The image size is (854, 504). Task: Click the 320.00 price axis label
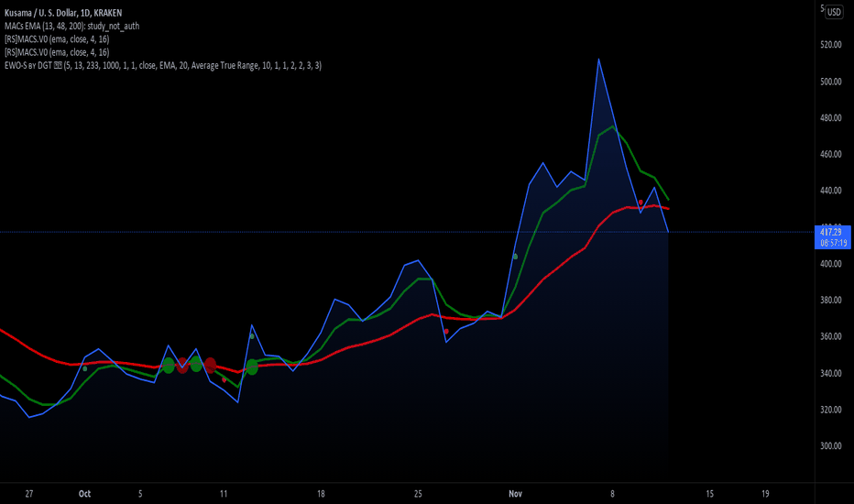coord(830,410)
